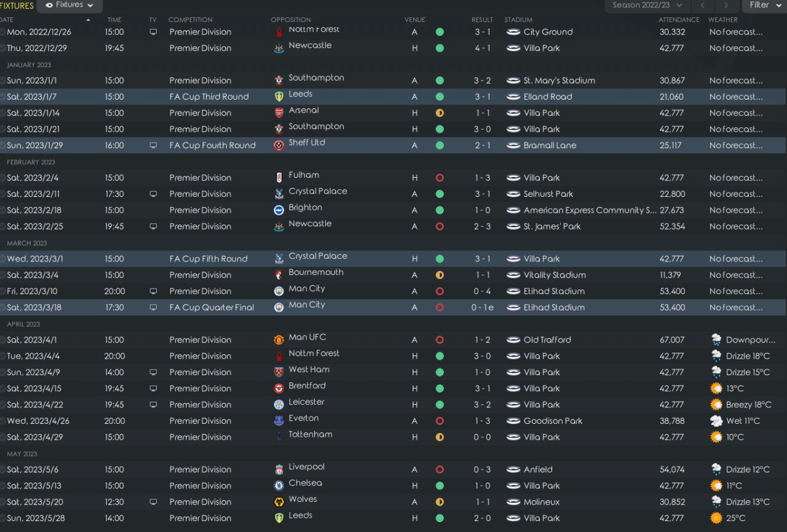This screenshot has height=532, width=787.
Task: Click red loss indicator on the Everton match
Action: [440, 421]
